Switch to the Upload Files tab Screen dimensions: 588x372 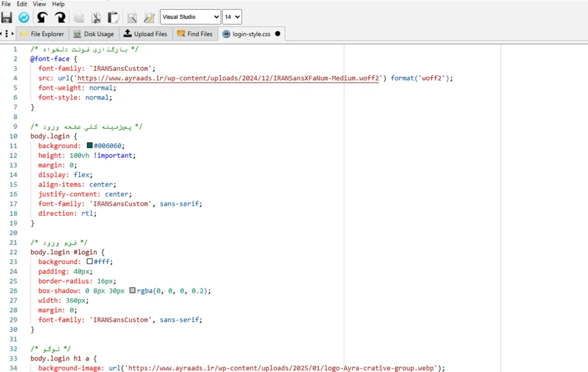pos(146,34)
